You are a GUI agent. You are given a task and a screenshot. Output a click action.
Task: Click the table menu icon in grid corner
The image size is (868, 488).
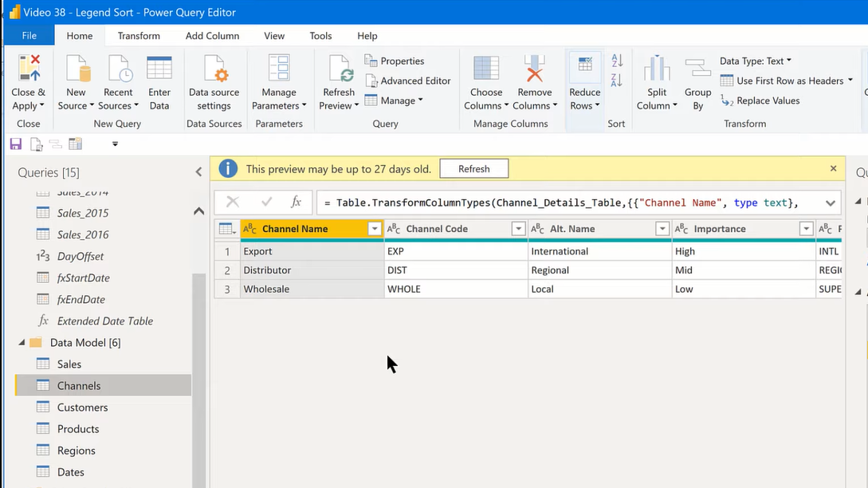(x=227, y=229)
